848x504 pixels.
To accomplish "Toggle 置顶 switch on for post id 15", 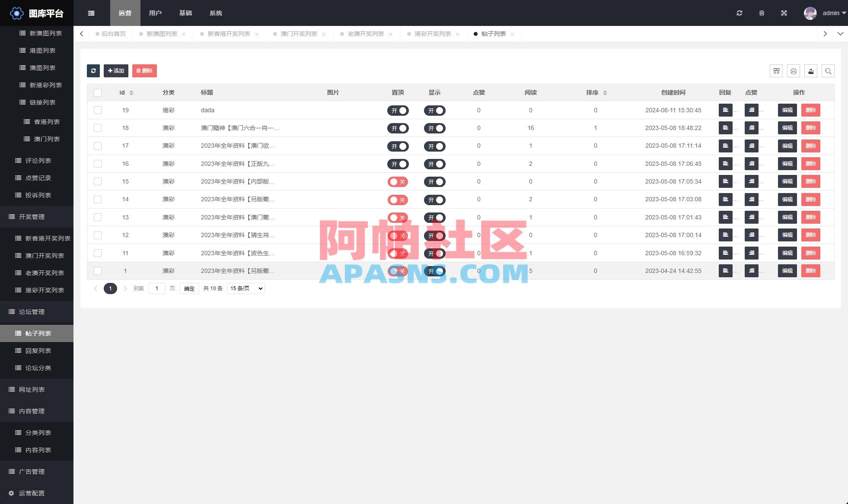I will 398,182.
